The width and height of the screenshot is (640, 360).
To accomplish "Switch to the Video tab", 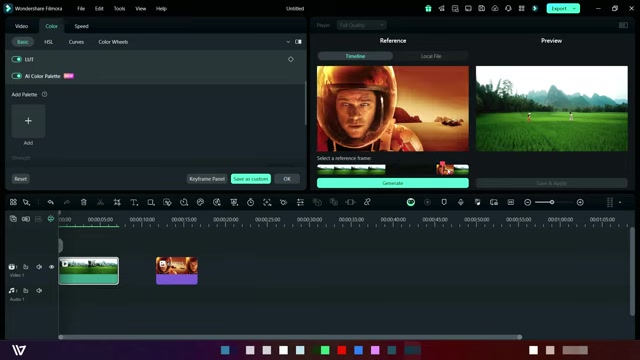I will 22,26.
